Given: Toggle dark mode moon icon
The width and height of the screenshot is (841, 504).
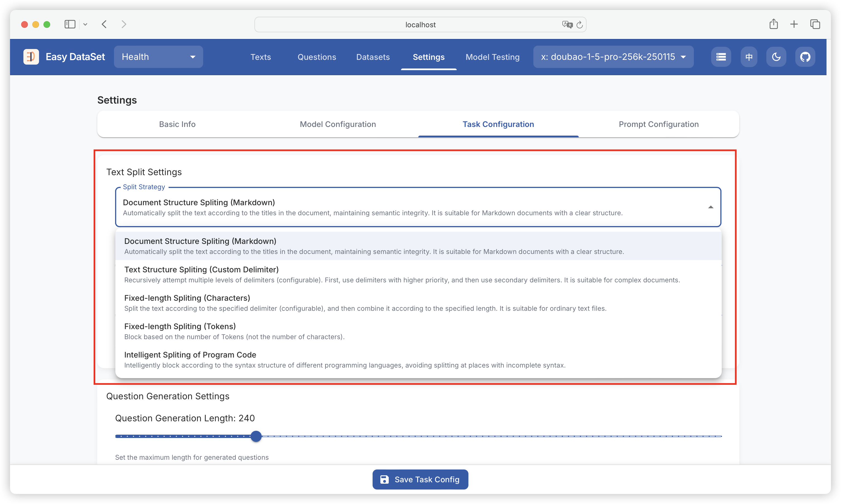Looking at the screenshot, I should click(776, 57).
